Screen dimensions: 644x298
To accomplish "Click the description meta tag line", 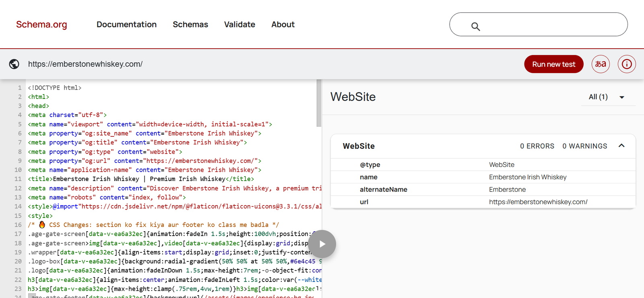I will 175,188.
